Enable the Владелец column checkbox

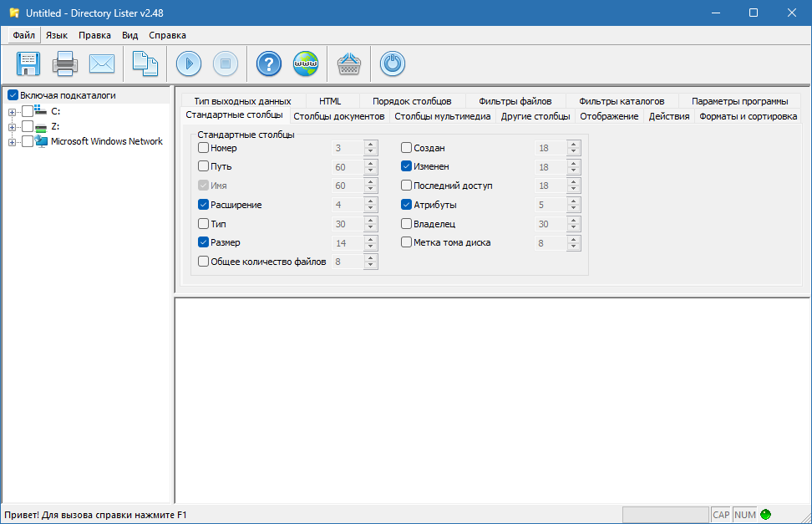pyautogui.click(x=407, y=224)
